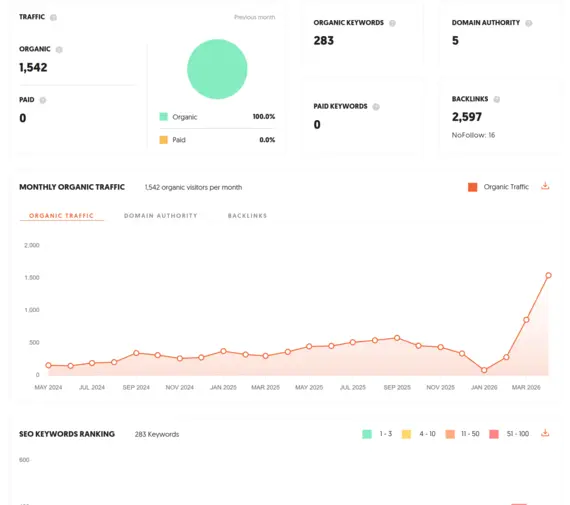Click the Previous month label
This screenshot has height=505, width=570.
254,17
